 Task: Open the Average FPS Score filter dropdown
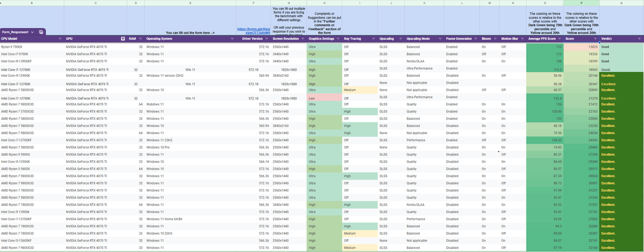click(560, 39)
